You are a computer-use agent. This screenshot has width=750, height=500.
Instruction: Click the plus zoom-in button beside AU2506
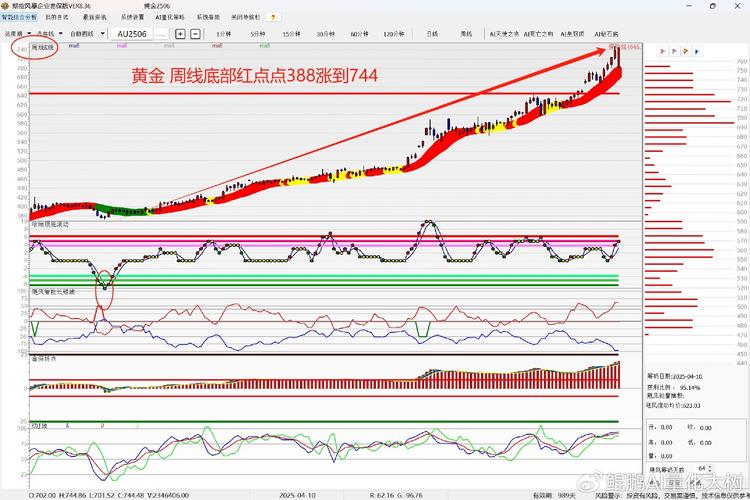[x=180, y=33]
